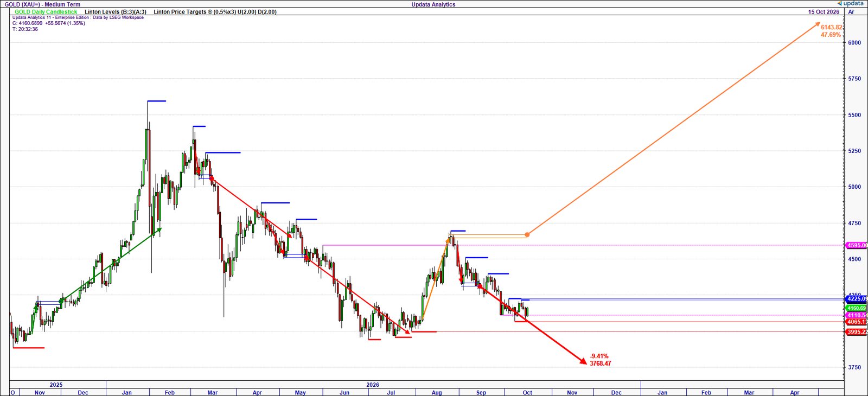Click the orange 47.69% target percentage

click(x=831, y=35)
